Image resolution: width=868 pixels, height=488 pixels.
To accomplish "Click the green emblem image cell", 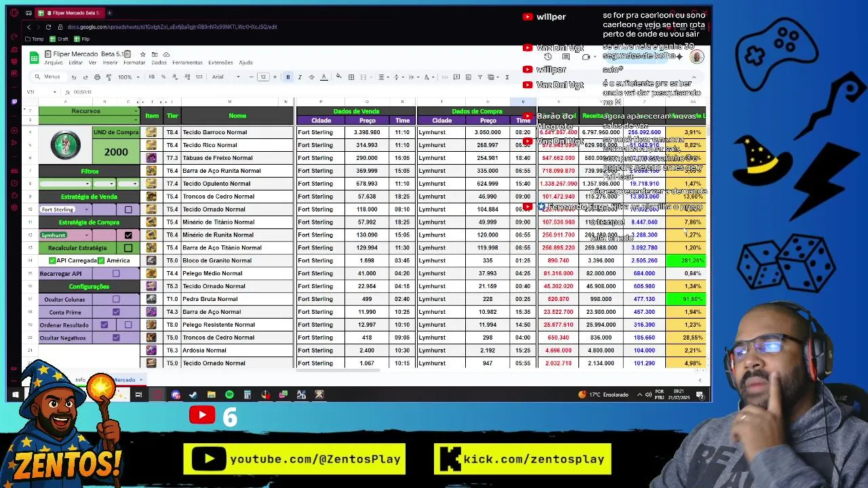I will pyautogui.click(x=65, y=145).
